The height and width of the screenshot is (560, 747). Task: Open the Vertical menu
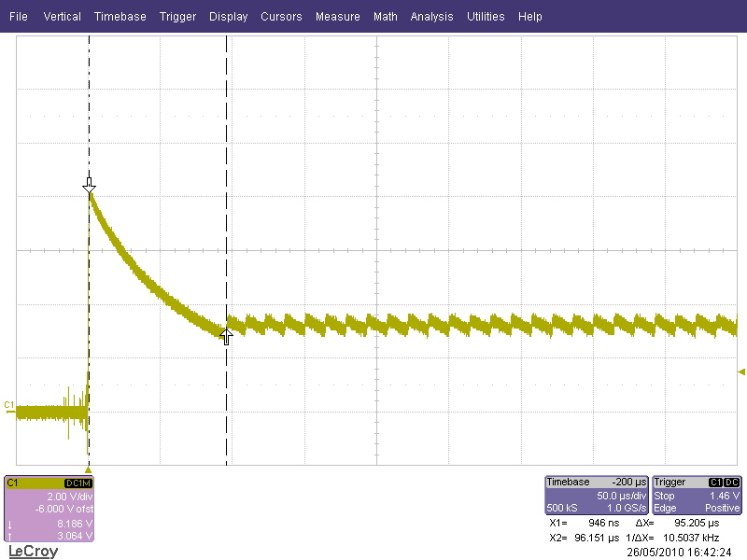[x=62, y=17]
